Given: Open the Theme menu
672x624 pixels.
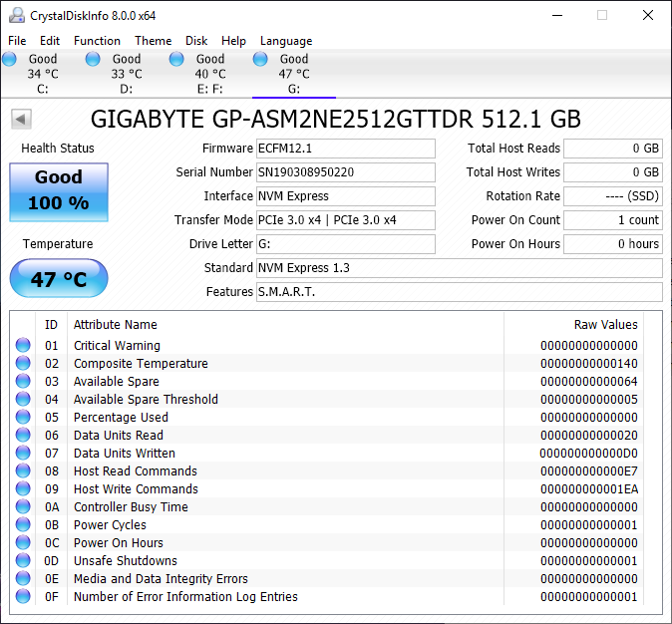Looking at the screenshot, I should pos(153,41).
